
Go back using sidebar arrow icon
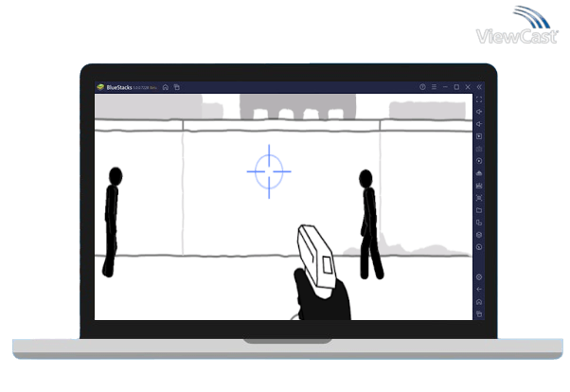[x=479, y=290]
